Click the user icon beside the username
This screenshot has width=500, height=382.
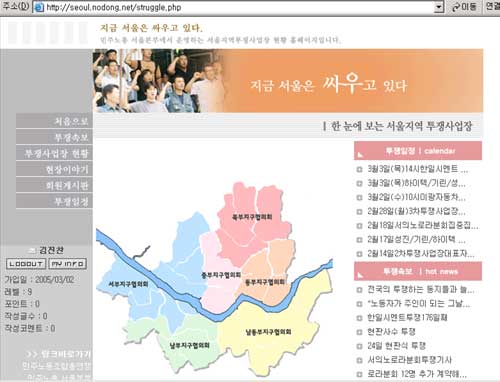[32, 250]
